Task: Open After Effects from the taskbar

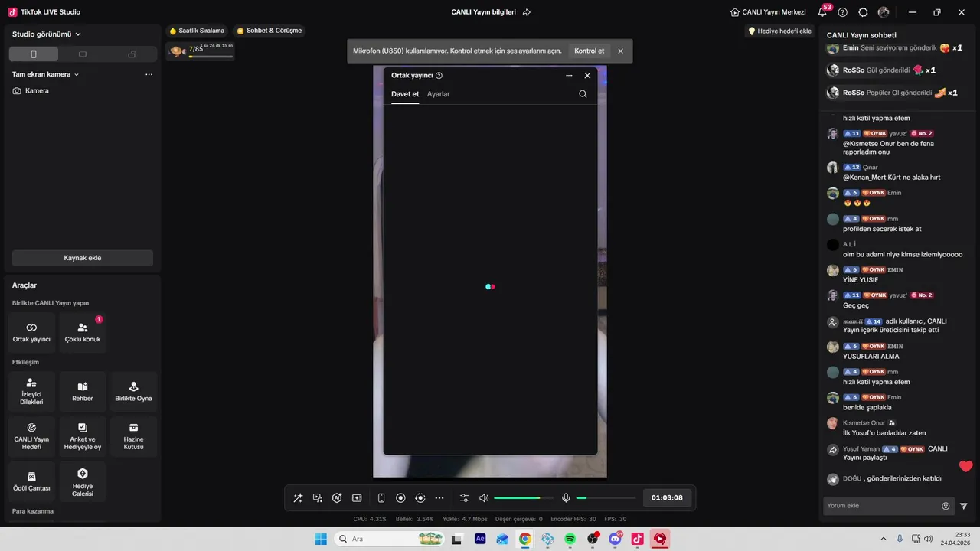Action: coord(480,539)
